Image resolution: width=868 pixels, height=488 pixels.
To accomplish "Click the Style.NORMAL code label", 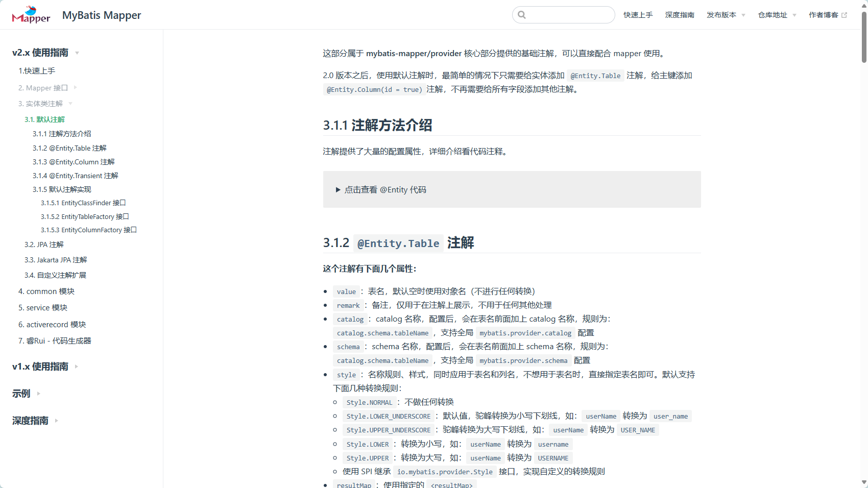I will click(x=369, y=402).
